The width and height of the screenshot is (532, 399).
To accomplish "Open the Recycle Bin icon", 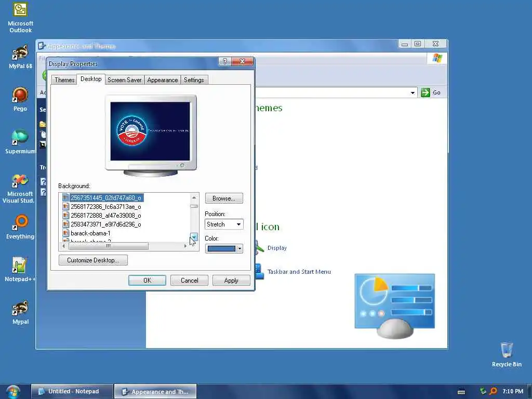I will 507,354.
